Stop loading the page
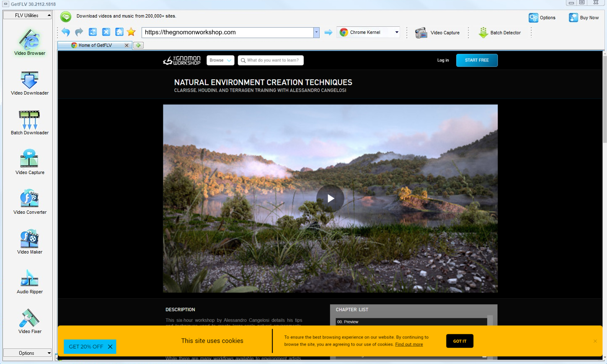The image size is (607, 364). tap(106, 32)
